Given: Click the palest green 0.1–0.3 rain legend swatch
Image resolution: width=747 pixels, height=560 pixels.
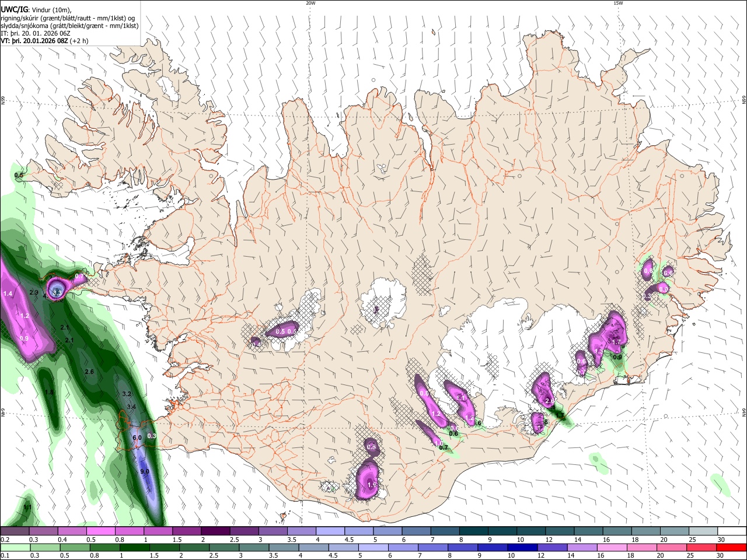Looking at the screenshot, I should pyautogui.click(x=15, y=547).
